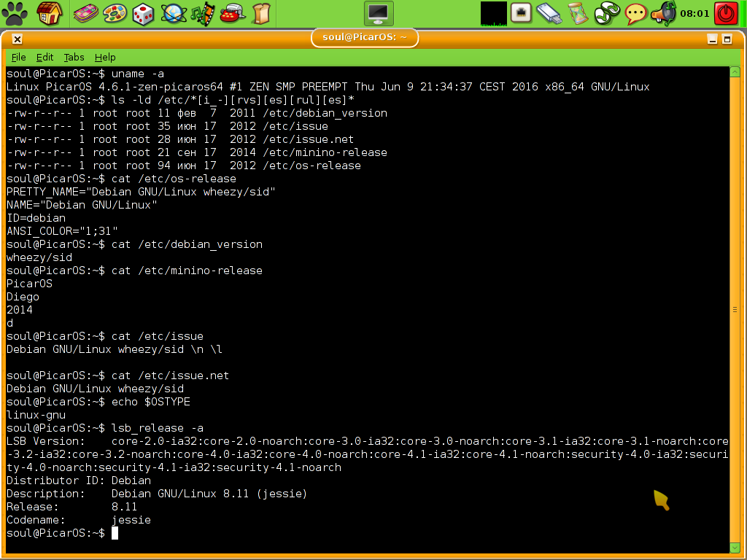Open the Help menu
Screen dimensions: 747x560
[105, 57]
